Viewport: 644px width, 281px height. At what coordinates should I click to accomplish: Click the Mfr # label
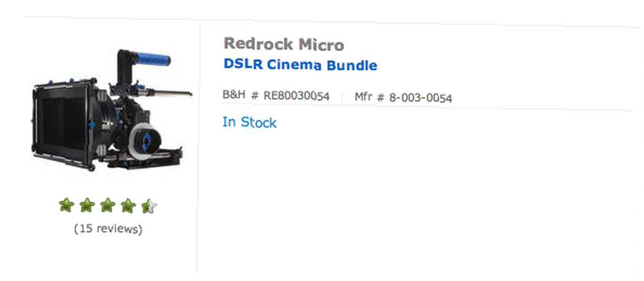(x=370, y=98)
